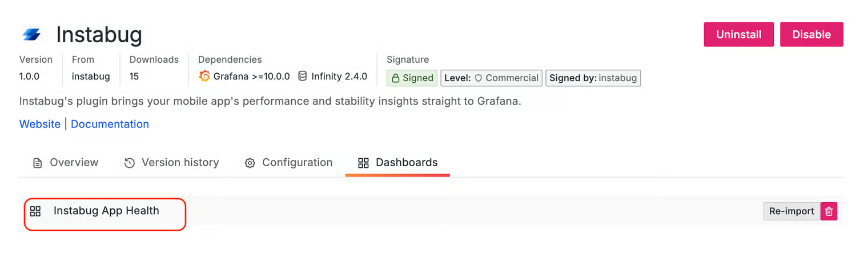The height and width of the screenshot is (261, 868).
Task: Open the Instabug App Health dashboard
Action: coord(106,211)
